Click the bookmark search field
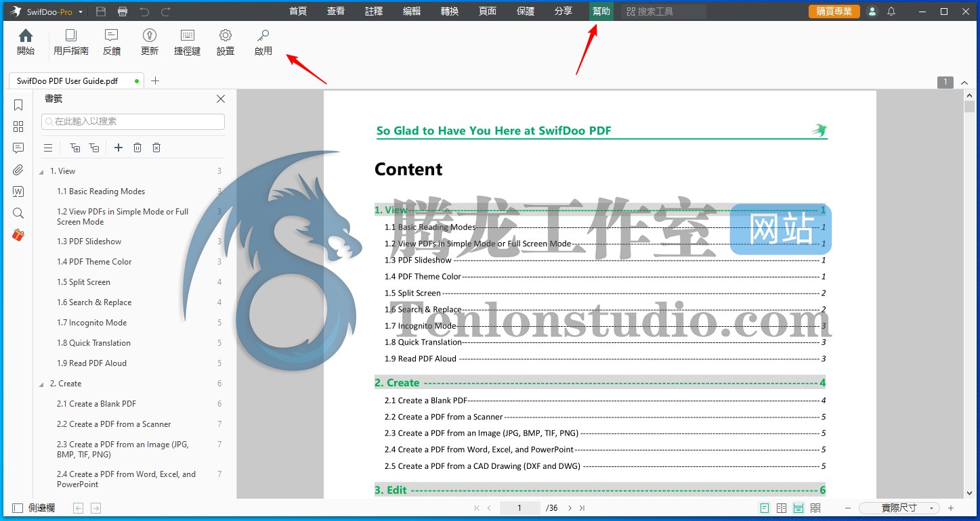Screen dimensions: 980x521 (133, 122)
